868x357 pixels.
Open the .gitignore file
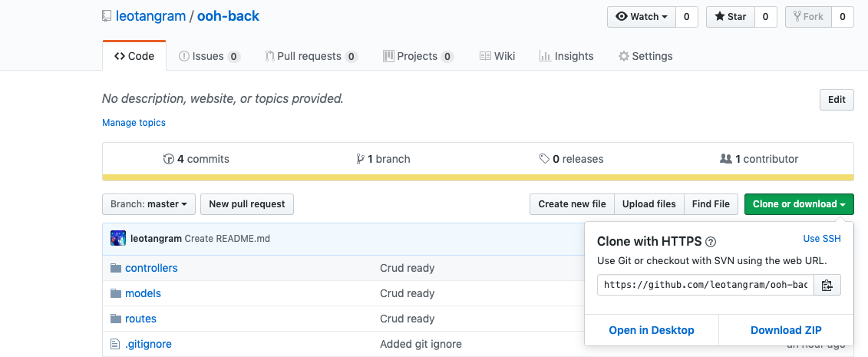[148, 344]
